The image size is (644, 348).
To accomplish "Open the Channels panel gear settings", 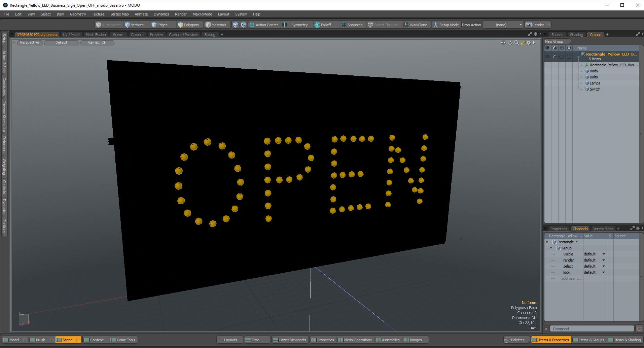I will (638, 229).
